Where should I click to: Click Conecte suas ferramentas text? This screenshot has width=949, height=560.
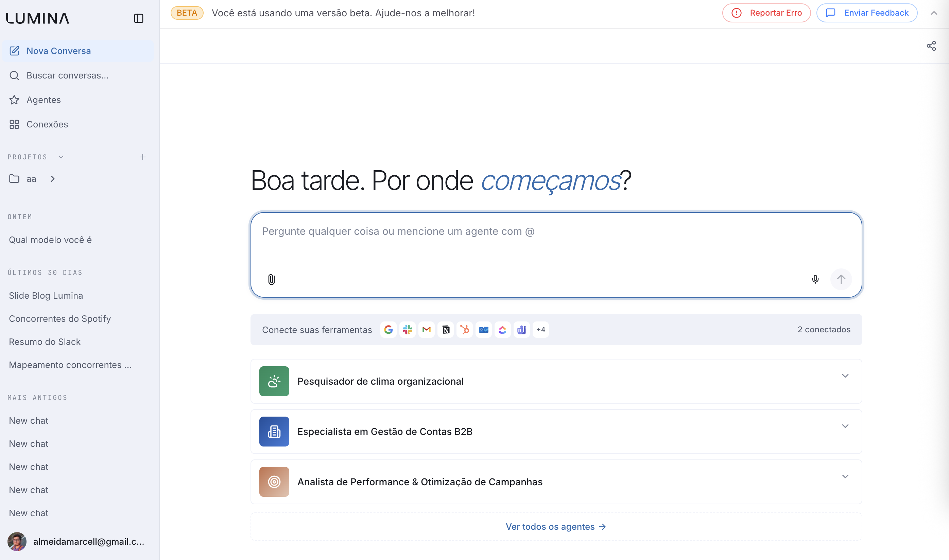click(317, 329)
